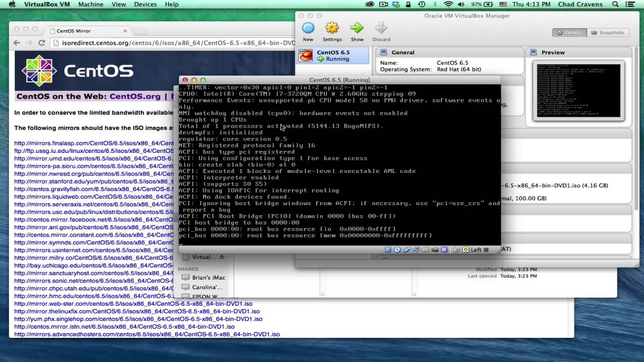Click the Chrome back arrow
Viewport: 644px width, 362px height.
pos(17,43)
